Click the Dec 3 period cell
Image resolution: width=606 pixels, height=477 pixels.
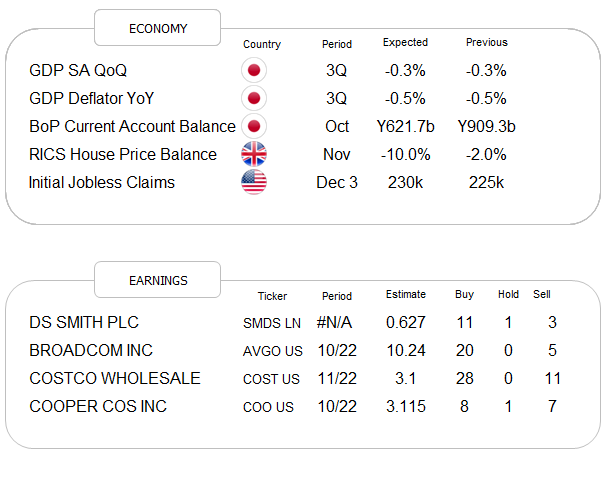(337, 182)
